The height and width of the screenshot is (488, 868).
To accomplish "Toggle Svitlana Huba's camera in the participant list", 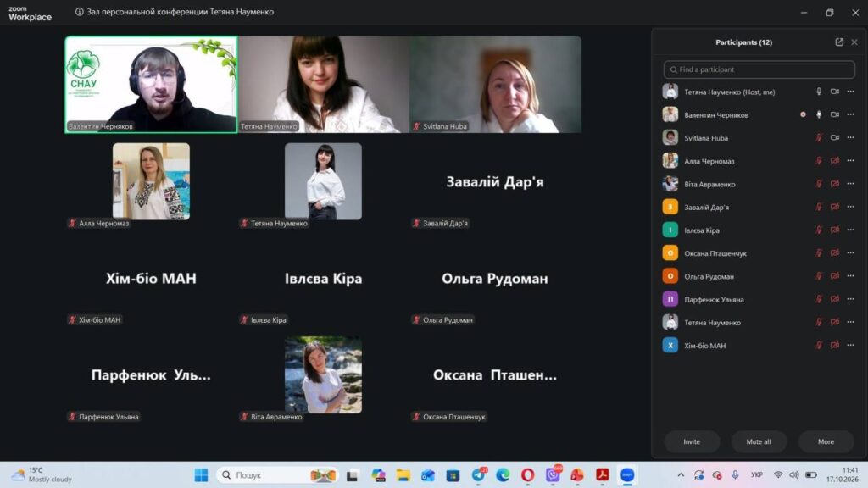I will (x=835, y=138).
